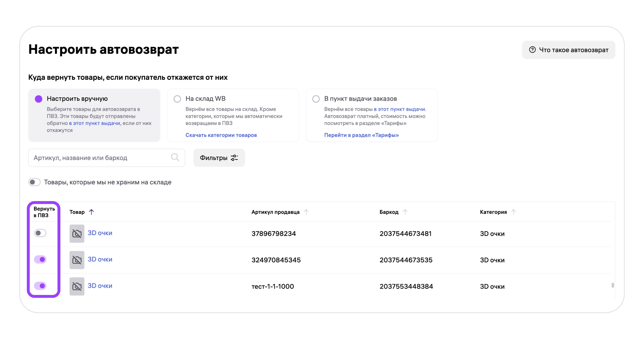
Task: Focus the Артикул, название или баркод field
Action: pyautogui.click(x=100, y=158)
